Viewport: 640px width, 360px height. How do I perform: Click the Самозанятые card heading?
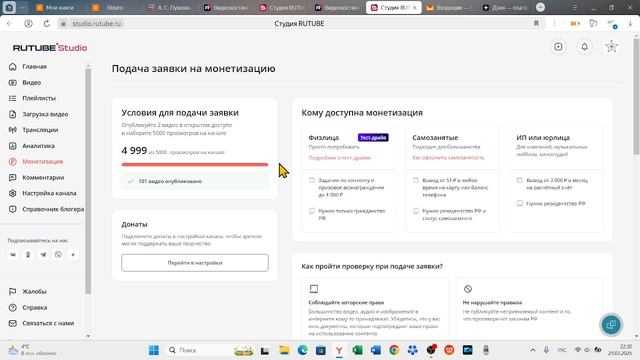click(435, 138)
